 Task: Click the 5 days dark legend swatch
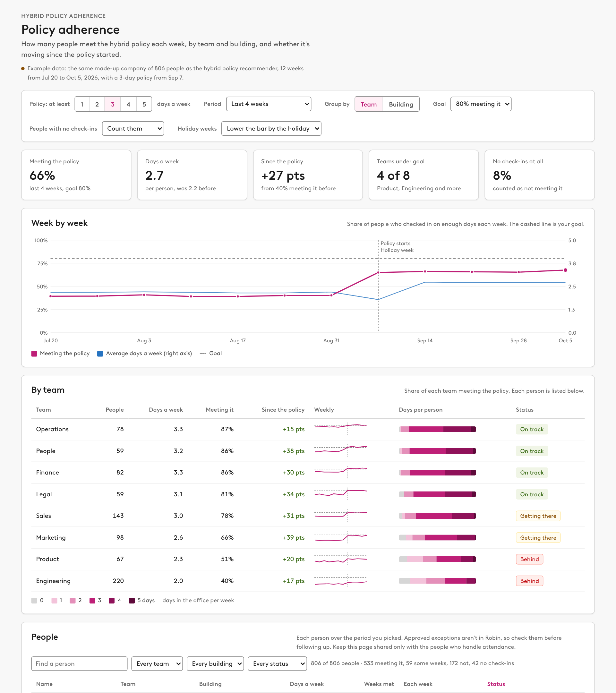click(132, 601)
